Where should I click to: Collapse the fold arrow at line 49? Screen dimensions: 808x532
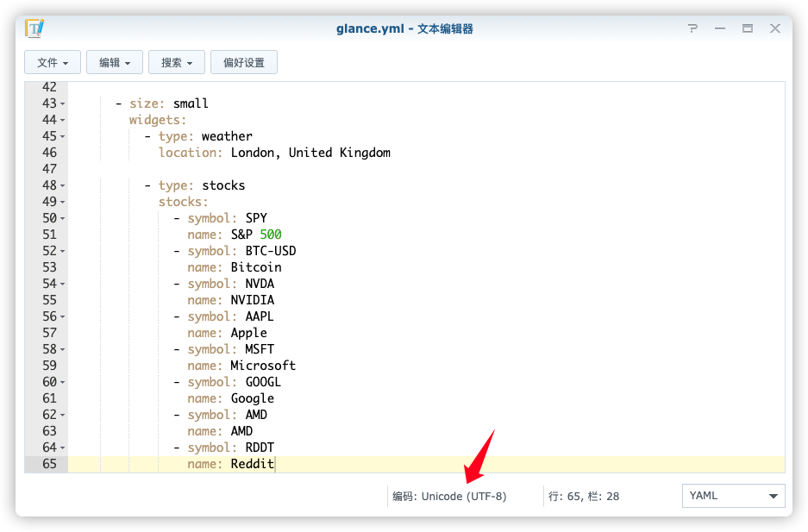click(62, 203)
